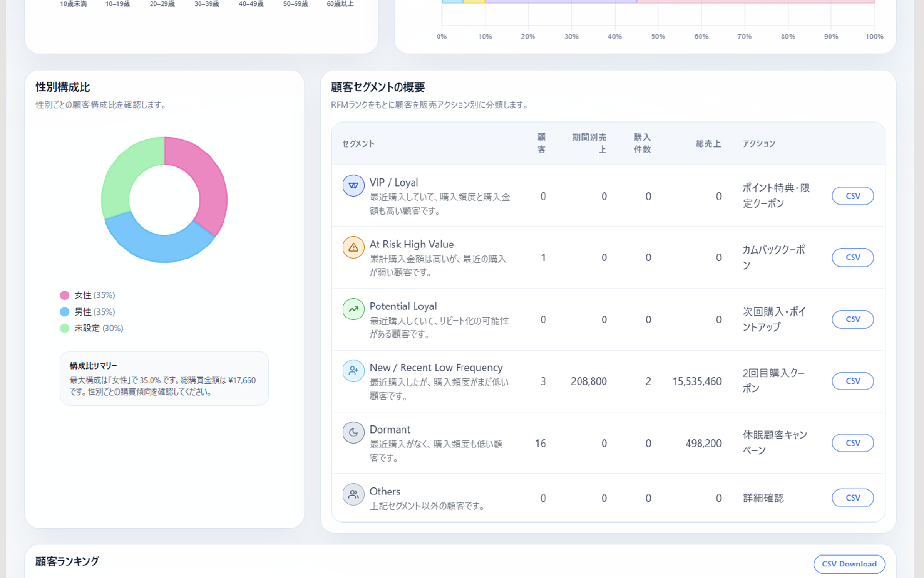Click the カムバッククーポン action text

pos(774,257)
